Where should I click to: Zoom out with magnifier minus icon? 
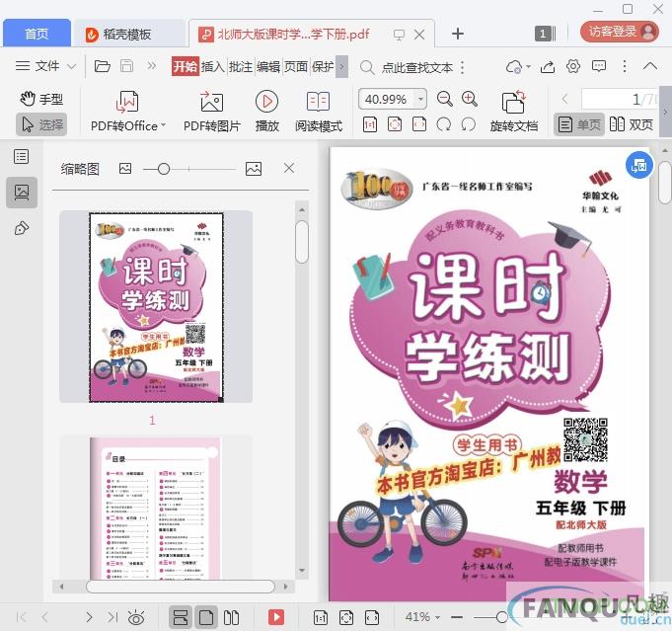tap(444, 99)
